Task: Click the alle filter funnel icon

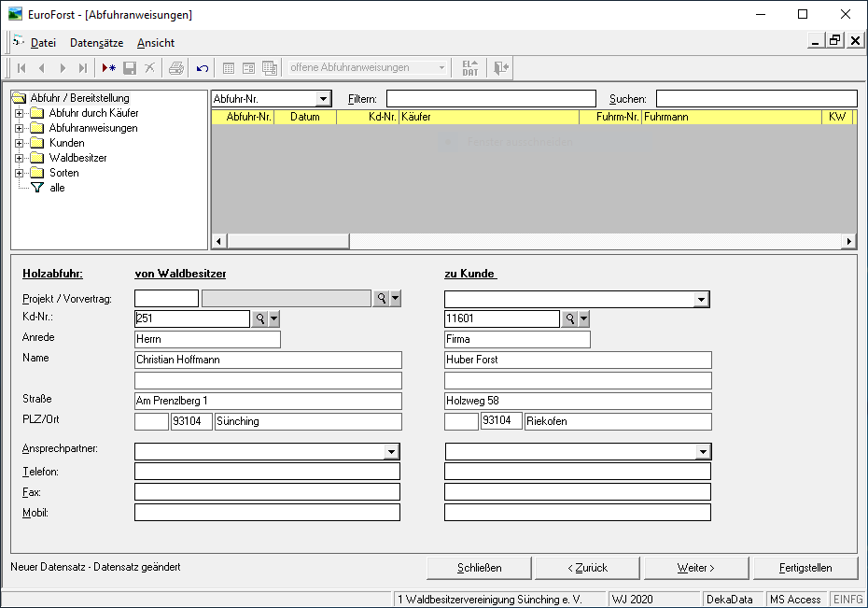Action: pyautogui.click(x=37, y=188)
